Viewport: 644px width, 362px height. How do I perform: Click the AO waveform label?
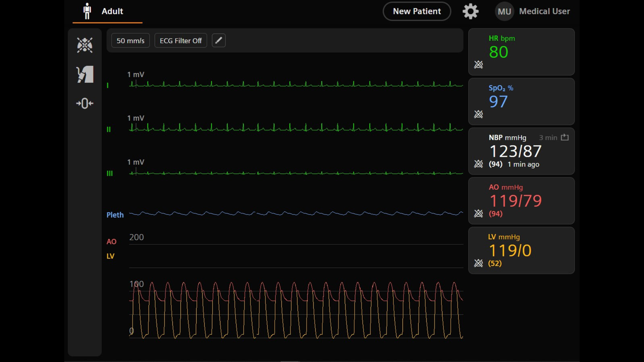(x=111, y=242)
